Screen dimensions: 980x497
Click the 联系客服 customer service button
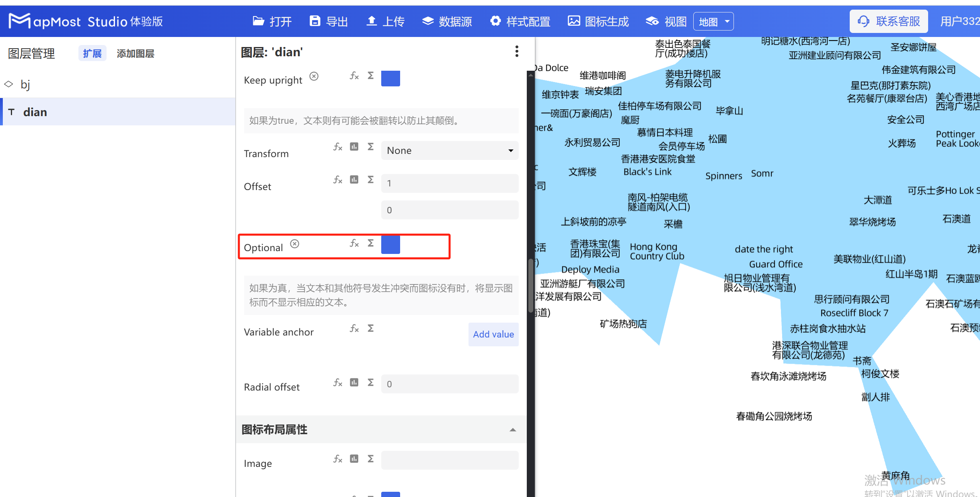889,21
